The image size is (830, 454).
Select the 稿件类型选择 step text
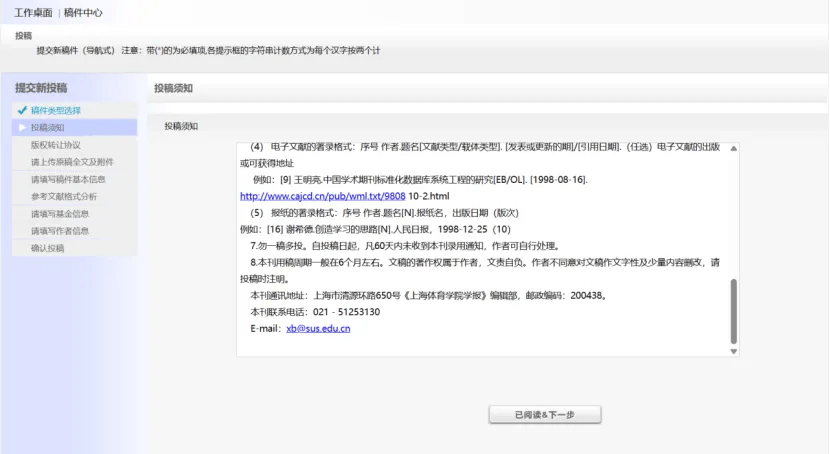(x=56, y=110)
